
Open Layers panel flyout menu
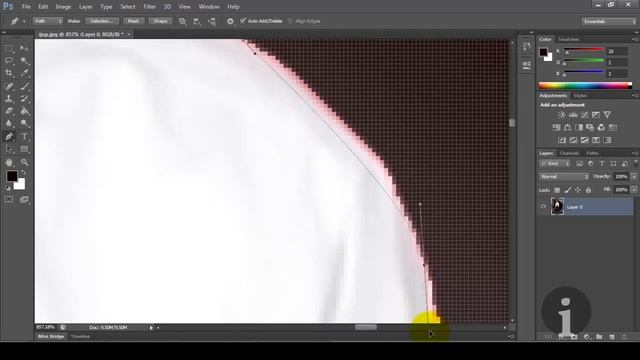coord(635,153)
